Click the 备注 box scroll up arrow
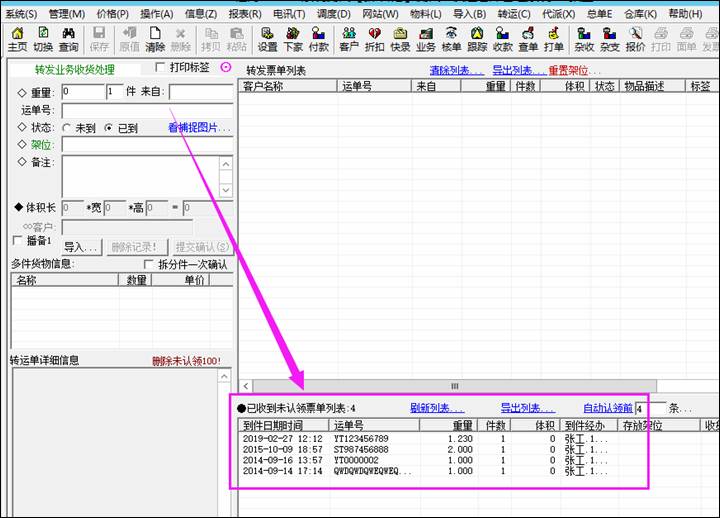Screen dimensions: 720x518 (226, 164)
